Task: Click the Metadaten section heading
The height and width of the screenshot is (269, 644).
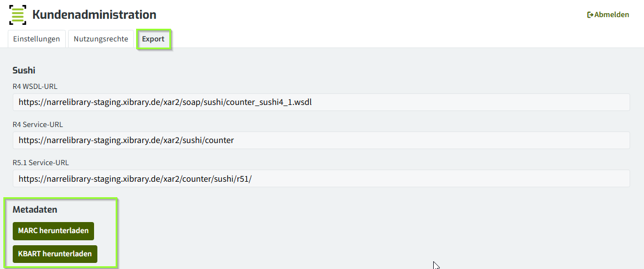Action: tap(35, 209)
